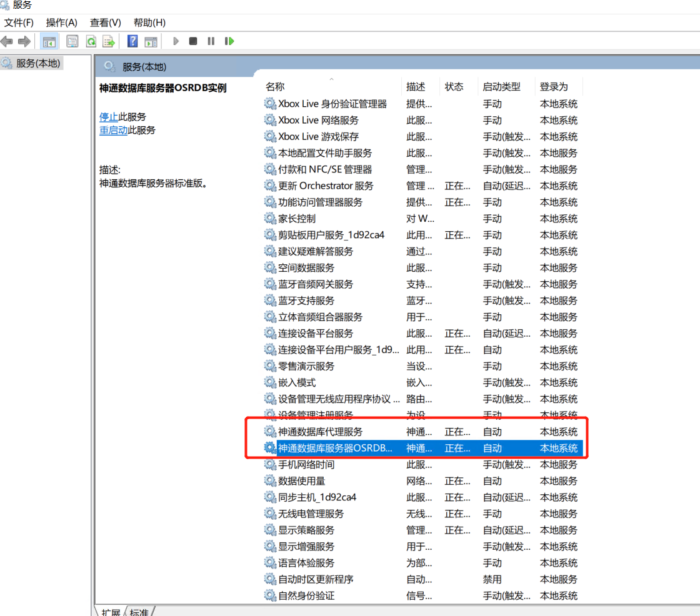Viewport: 700px width, 616px height.
Task: Select the 自动时区更新程序 row
Action: point(422,579)
